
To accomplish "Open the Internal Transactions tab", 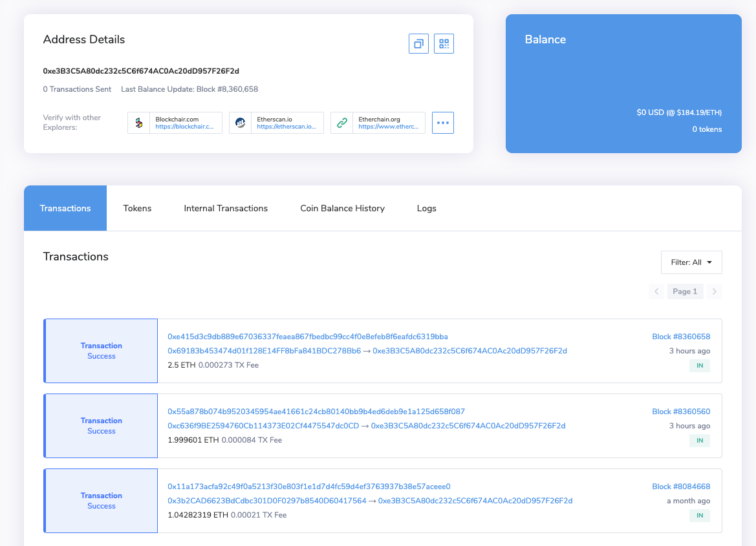I will [226, 208].
